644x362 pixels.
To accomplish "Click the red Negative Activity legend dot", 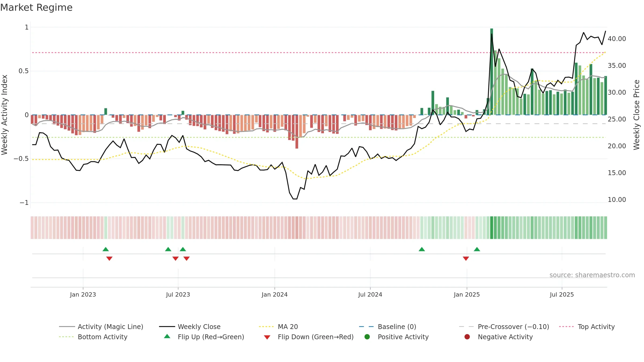I will [x=467, y=337].
